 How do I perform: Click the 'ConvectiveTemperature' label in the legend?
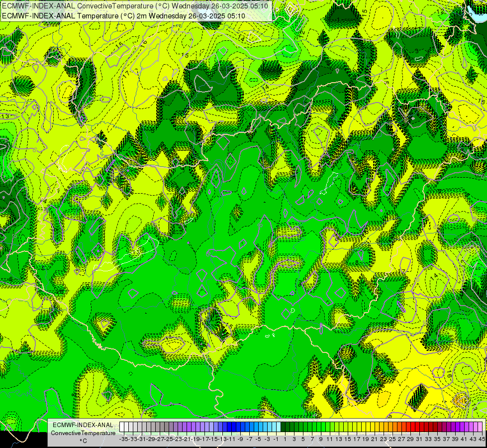click(x=83, y=433)
